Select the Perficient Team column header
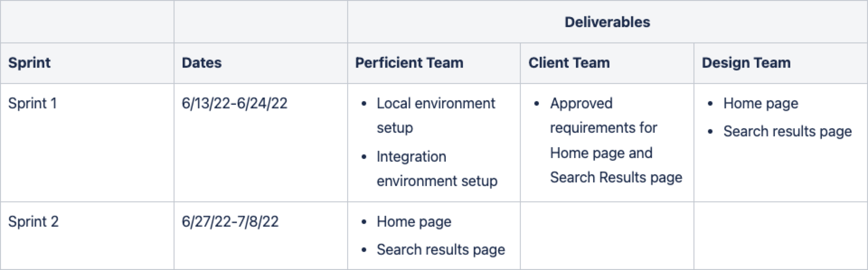868x270 pixels. tap(409, 63)
